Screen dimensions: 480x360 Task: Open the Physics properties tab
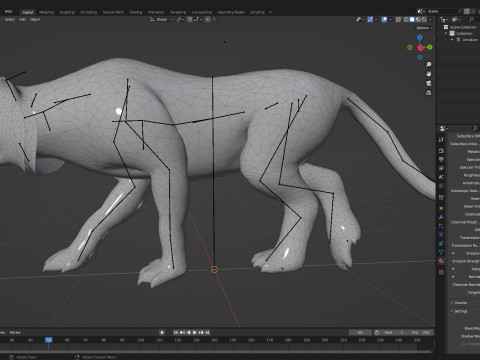click(441, 235)
